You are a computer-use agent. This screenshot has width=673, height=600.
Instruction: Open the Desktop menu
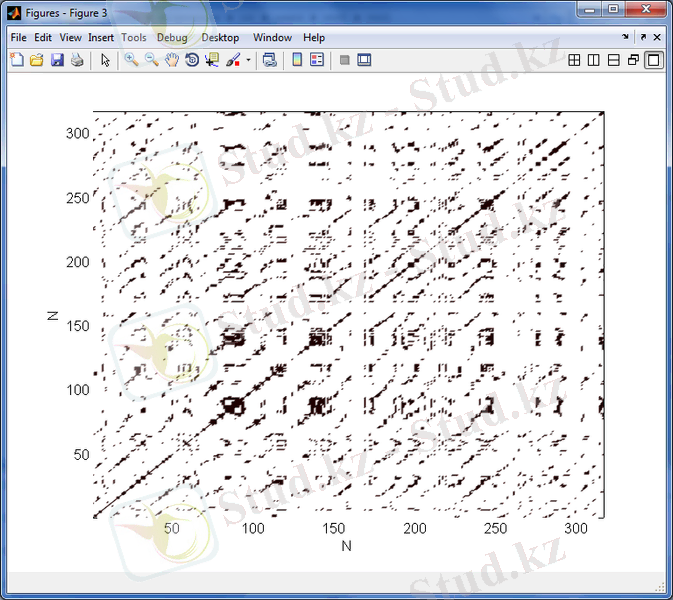220,38
